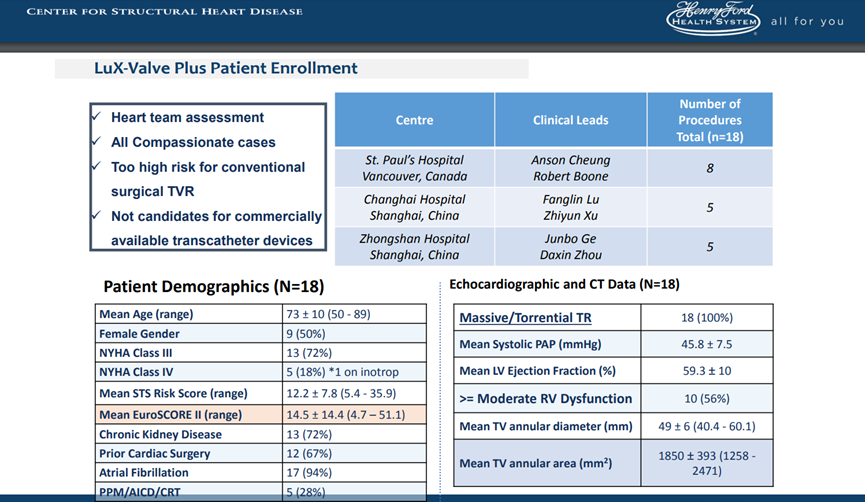Select the Changhai Hospital cell

(x=414, y=207)
